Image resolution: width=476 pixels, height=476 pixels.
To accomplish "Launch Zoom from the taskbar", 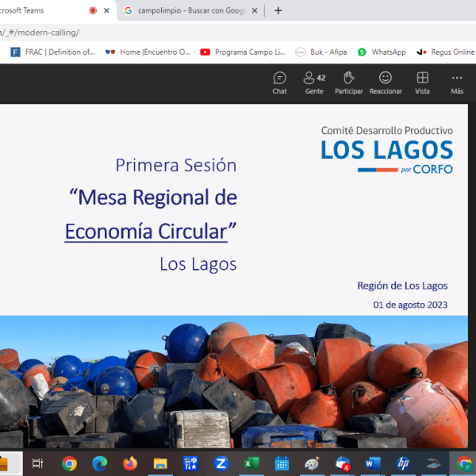I will click(x=221, y=463).
